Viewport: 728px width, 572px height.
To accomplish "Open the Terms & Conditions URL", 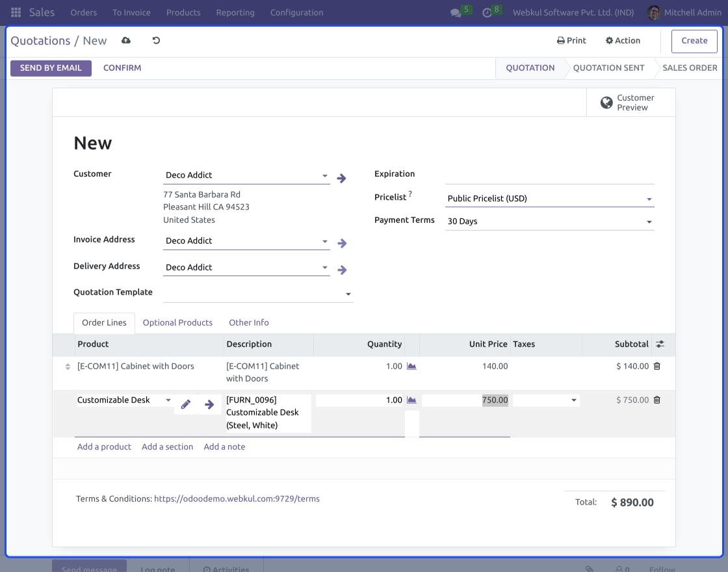I will pos(237,499).
